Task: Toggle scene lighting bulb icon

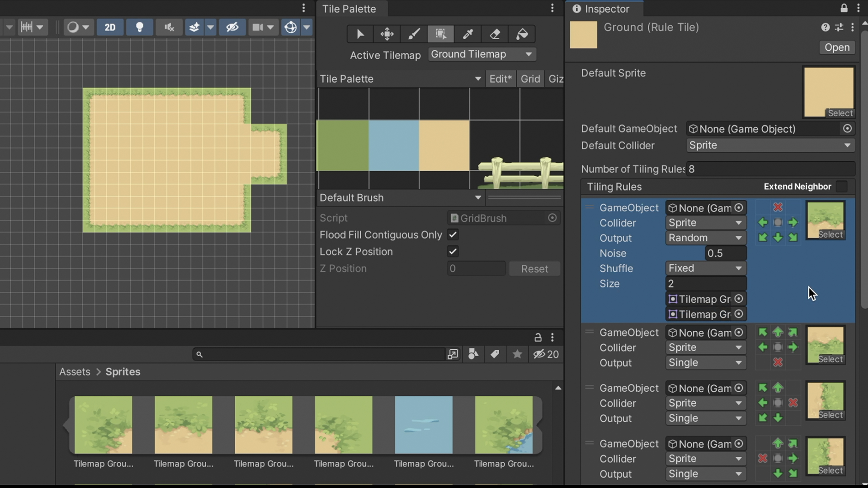Action: (140, 28)
